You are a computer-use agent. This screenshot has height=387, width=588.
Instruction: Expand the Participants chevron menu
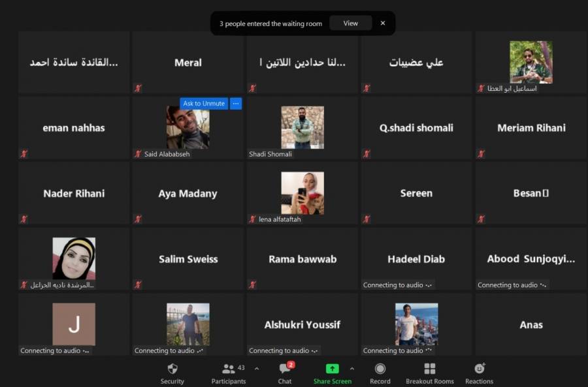257,369
